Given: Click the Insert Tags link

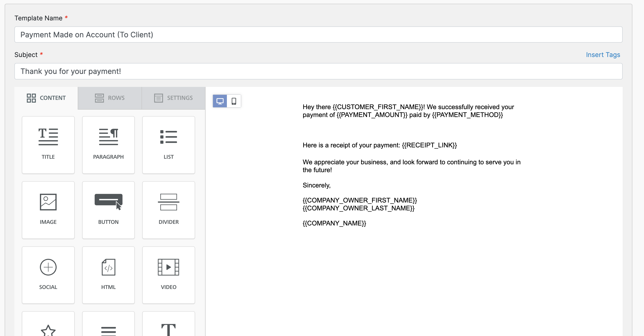Looking at the screenshot, I should [603, 55].
